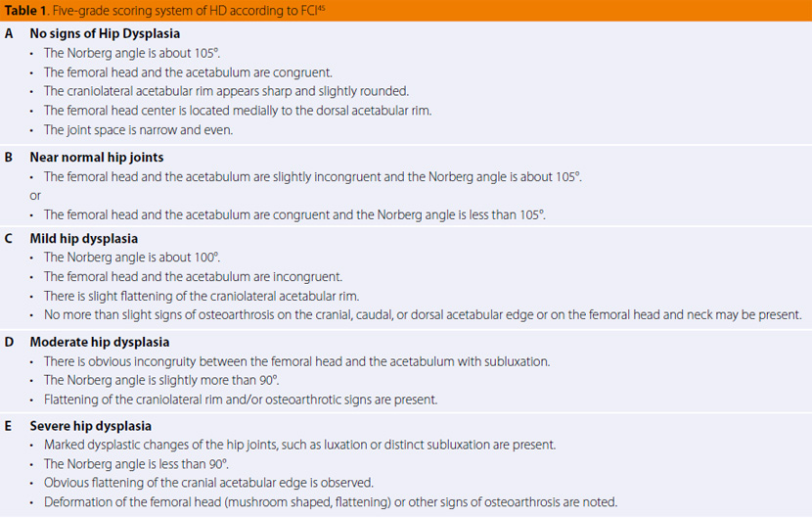The height and width of the screenshot is (518, 812).
Task: Click grade letter B
Action: (8, 157)
